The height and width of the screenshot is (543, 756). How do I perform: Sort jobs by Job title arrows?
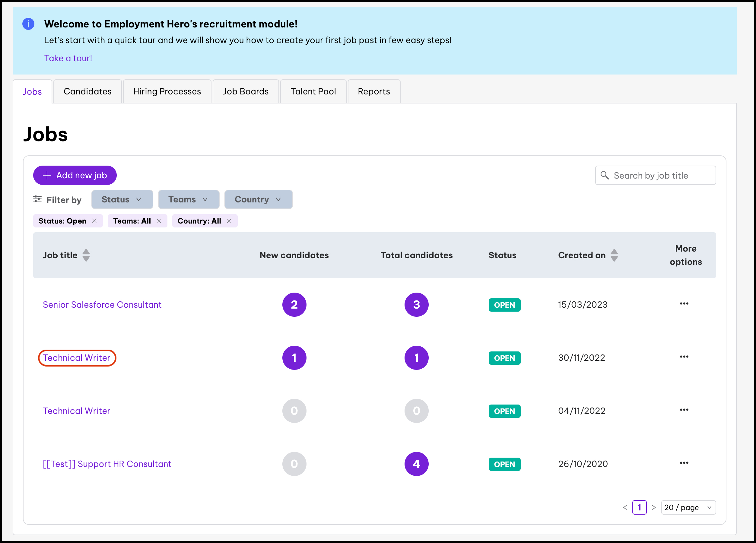pos(86,255)
